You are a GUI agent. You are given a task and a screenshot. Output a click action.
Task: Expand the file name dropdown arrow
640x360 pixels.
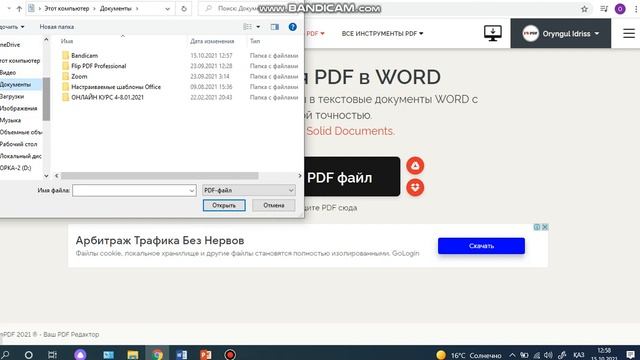click(x=192, y=190)
